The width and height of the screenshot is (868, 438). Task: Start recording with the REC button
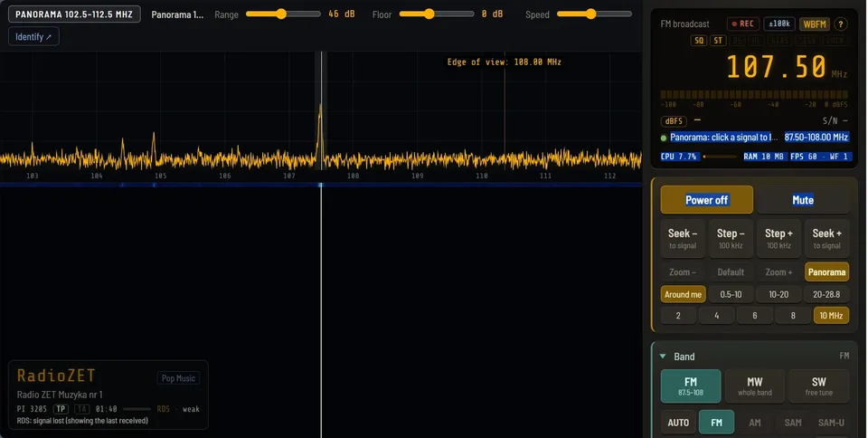point(741,24)
